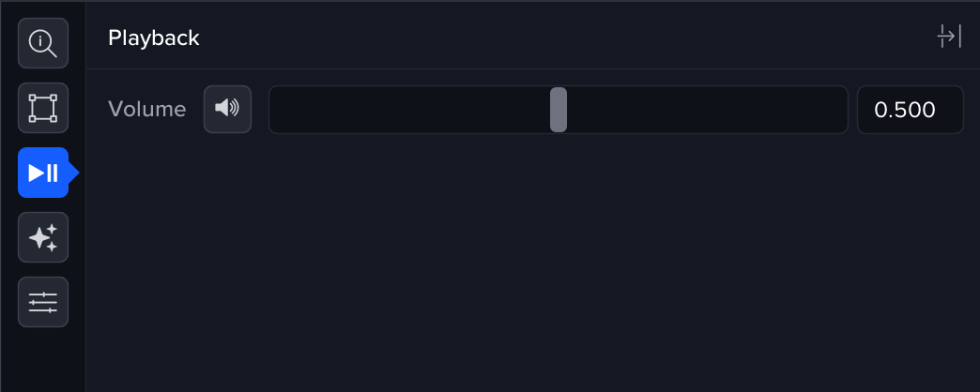Click the active Playback play/pause sidebar icon
Viewport: 980px width, 392px height.
point(43,173)
